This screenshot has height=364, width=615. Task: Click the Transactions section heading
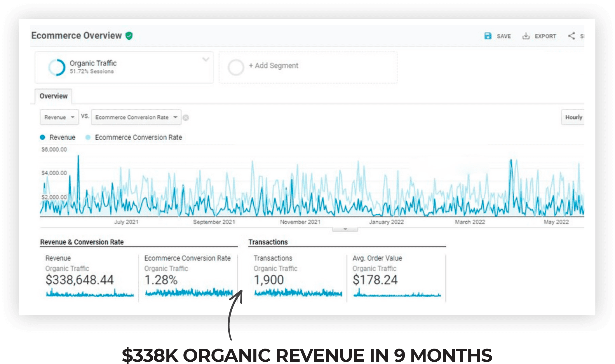[268, 242]
